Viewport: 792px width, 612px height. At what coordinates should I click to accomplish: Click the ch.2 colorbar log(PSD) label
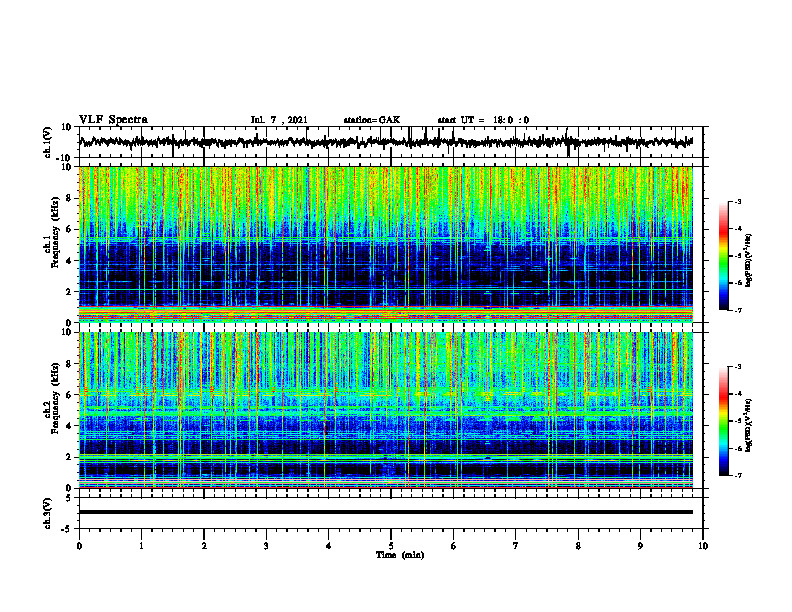point(749,425)
